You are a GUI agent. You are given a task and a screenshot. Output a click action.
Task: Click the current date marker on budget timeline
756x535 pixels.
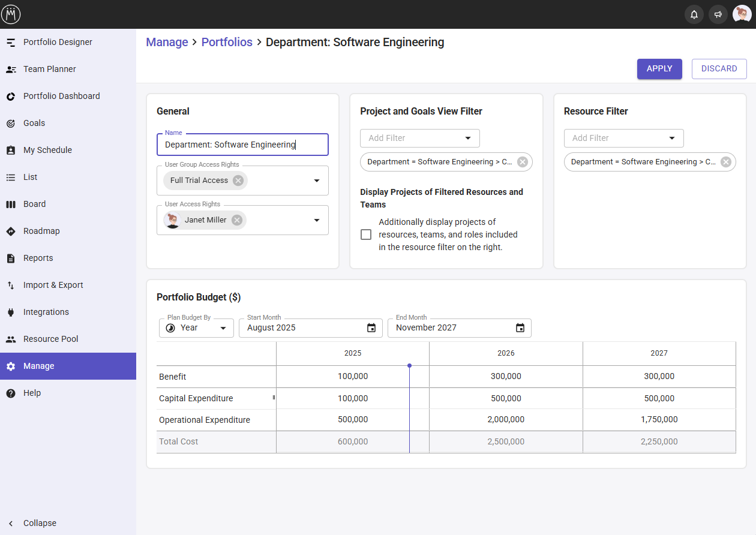(x=409, y=366)
